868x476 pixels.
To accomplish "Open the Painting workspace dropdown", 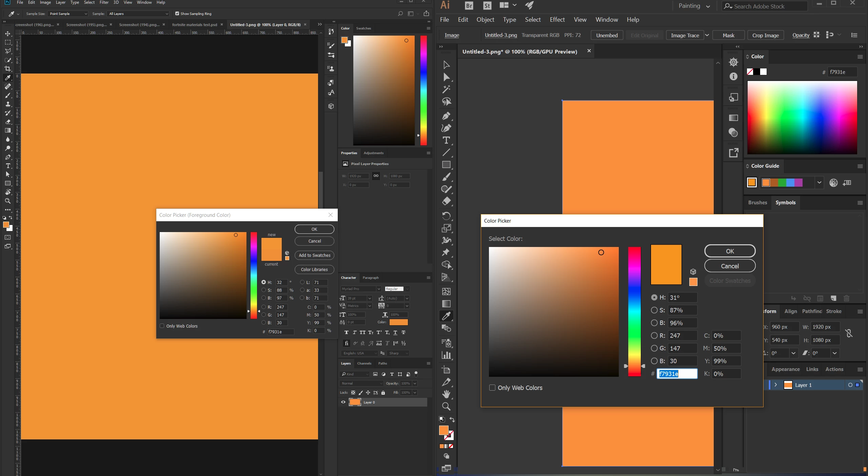I will tap(694, 6).
